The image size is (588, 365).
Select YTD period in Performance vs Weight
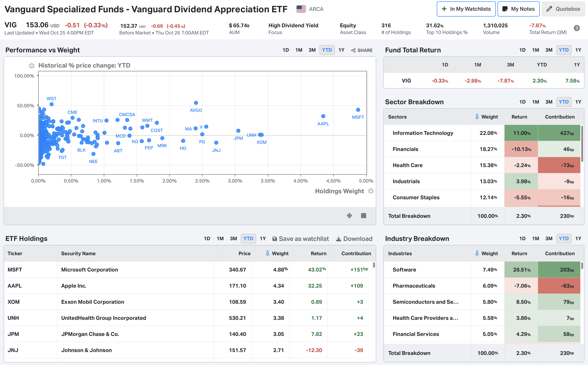click(x=327, y=50)
